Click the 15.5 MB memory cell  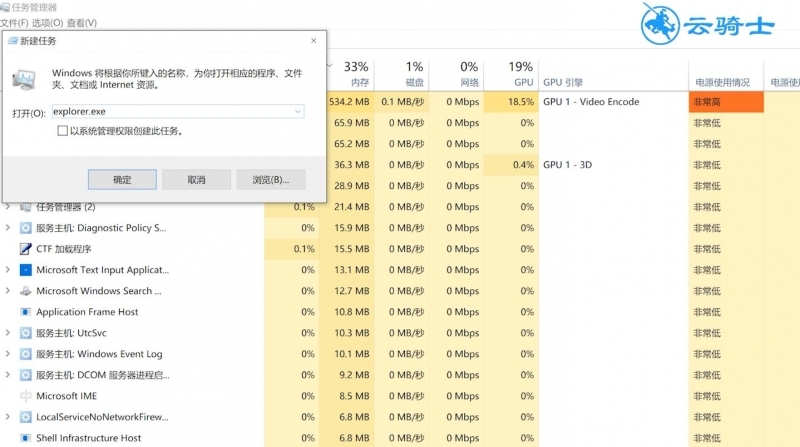[347, 249]
